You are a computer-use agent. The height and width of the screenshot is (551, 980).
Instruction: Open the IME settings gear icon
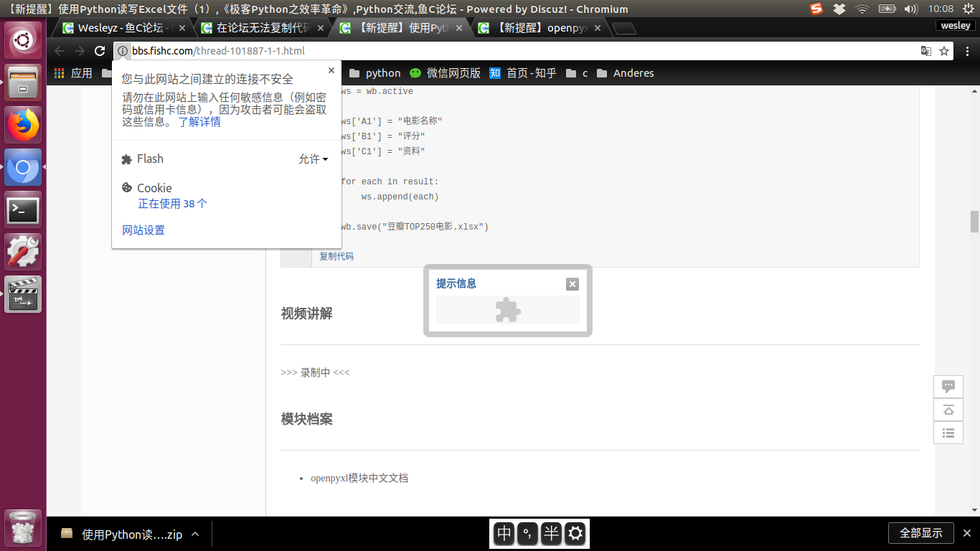coord(575,534)
